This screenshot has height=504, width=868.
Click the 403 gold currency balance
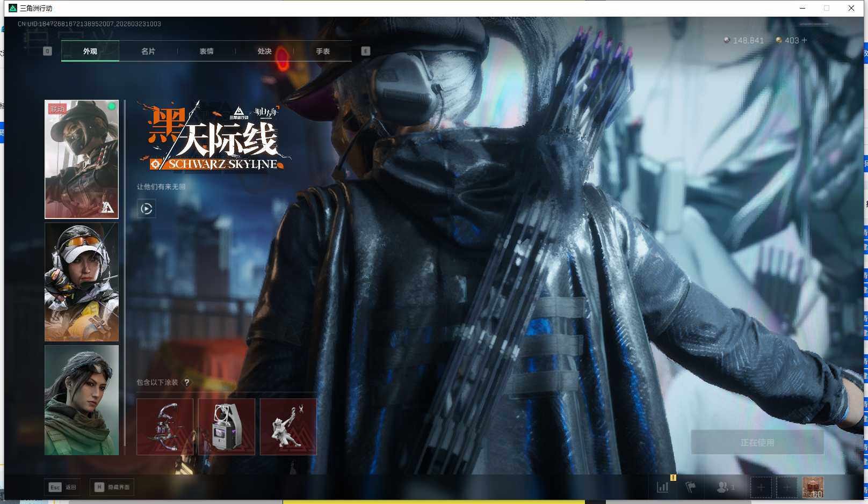coord(787,40)
